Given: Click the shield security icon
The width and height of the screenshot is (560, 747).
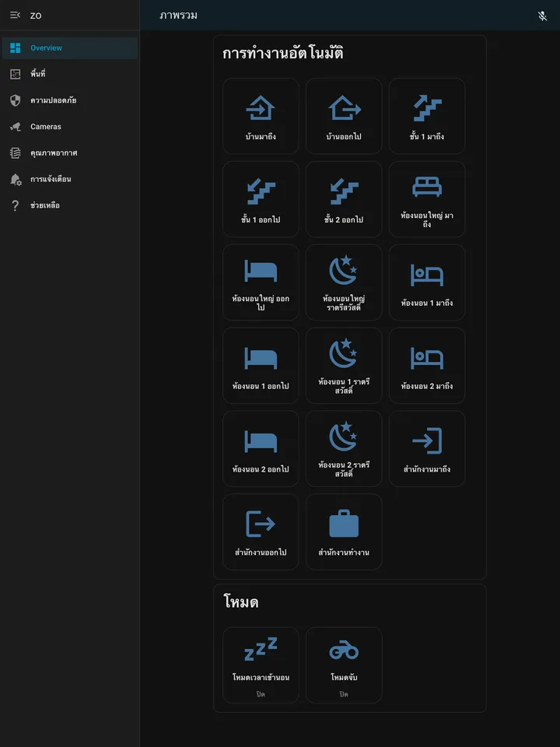Looking at the screenshot, I should [x=16, y=100].
